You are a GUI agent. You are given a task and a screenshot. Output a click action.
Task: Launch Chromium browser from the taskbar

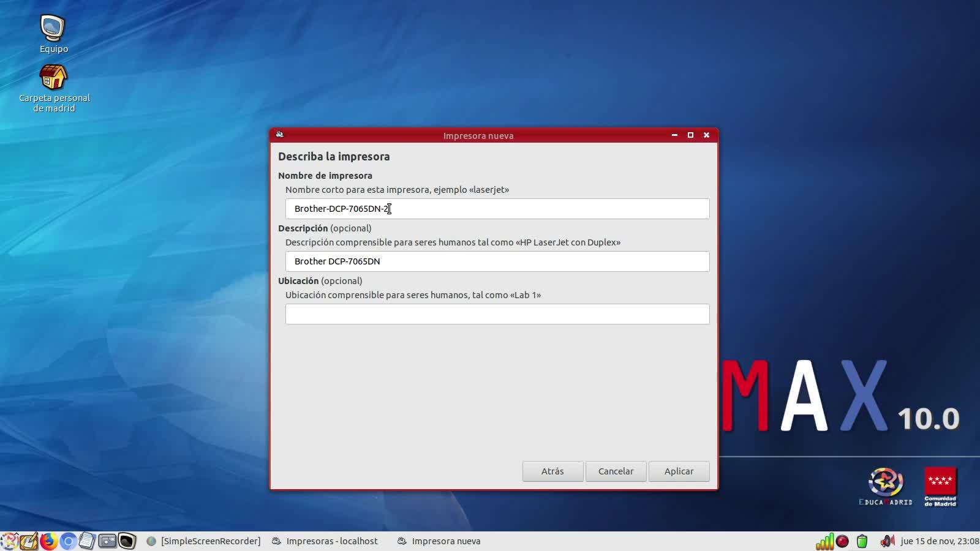(x=68, y=541)
